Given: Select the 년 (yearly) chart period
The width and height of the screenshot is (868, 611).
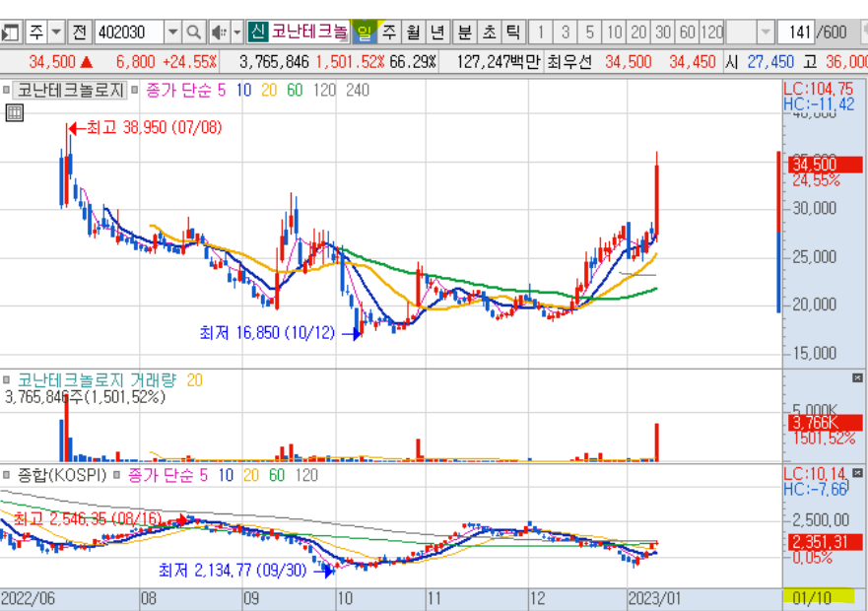Looking at the screenshot, I should click(437, 33).
